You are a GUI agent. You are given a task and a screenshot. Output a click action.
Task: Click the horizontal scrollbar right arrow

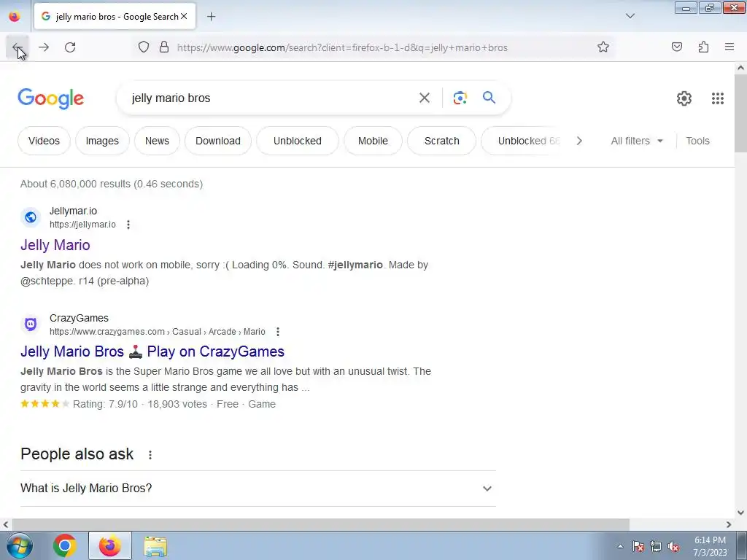[729, 524]
